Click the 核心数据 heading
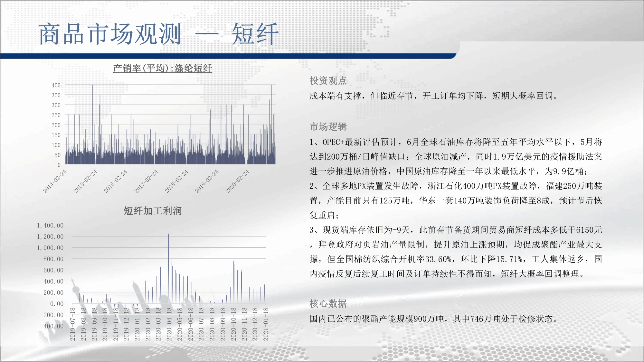644x362 pixels. pos(328,303)
